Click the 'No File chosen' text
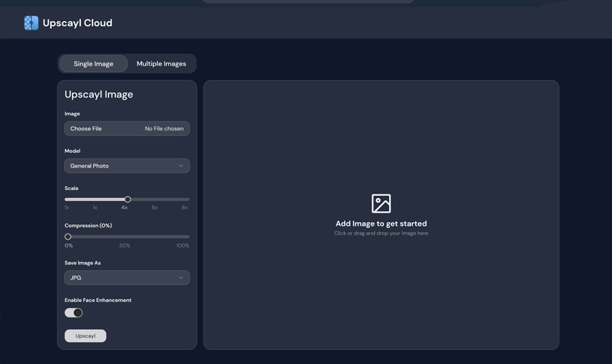The width and height of the screenshot is (612, 364). (164, 129)
